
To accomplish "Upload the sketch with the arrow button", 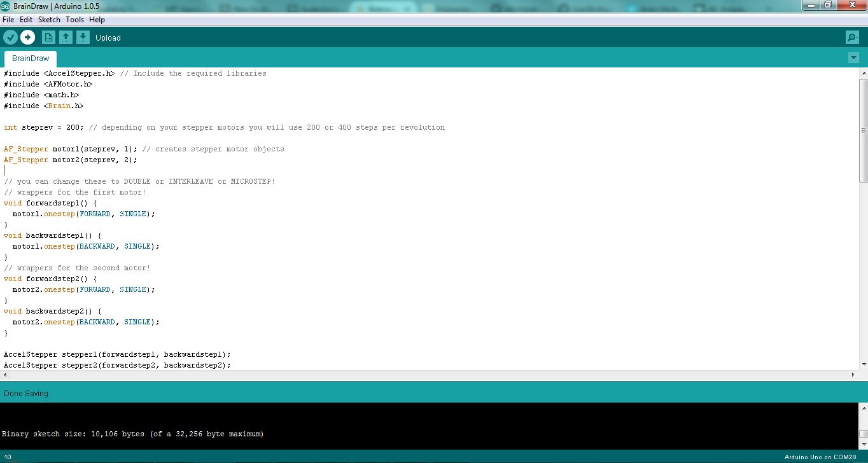I will (27, 38).
